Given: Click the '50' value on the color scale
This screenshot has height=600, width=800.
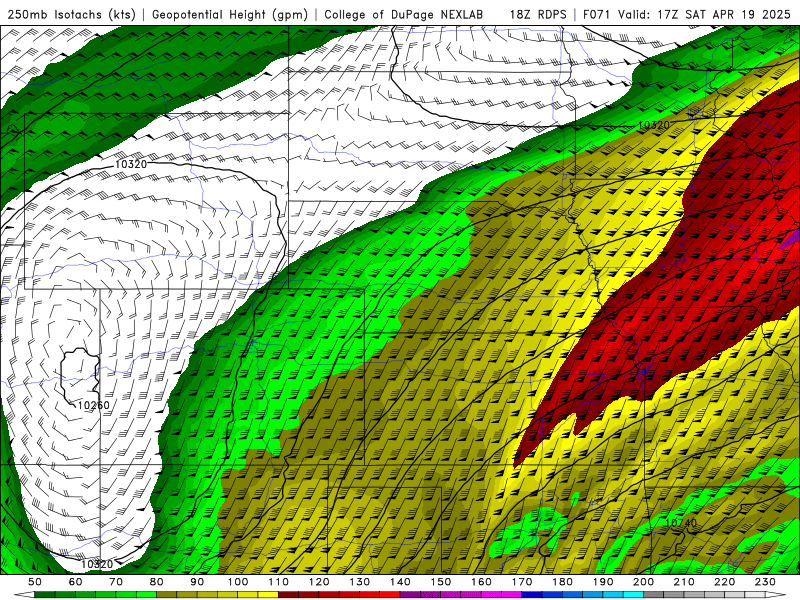Looking at the screenshot, I should pyautogui.click(x=35, y=582).
